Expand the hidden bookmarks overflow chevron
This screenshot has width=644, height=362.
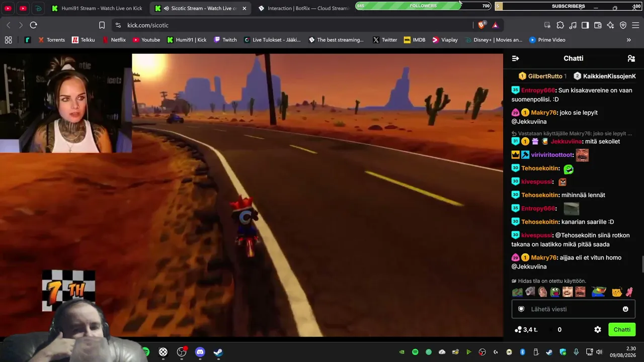pos(628,40)
